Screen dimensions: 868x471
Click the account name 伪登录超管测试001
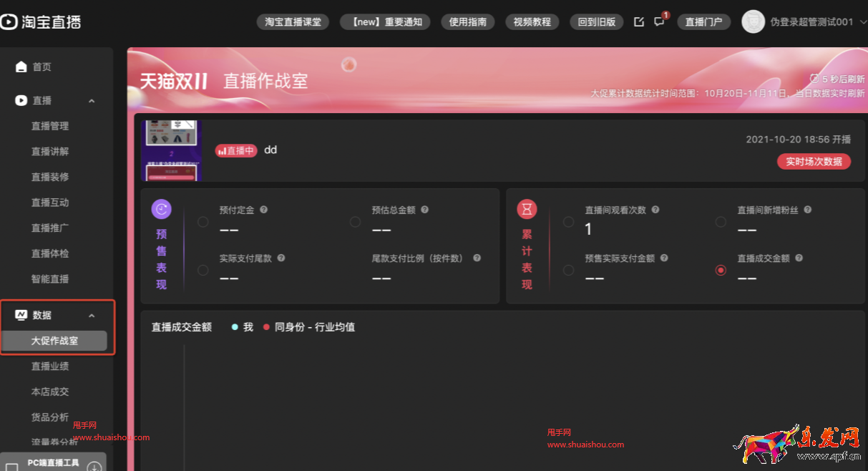[811, 22]
